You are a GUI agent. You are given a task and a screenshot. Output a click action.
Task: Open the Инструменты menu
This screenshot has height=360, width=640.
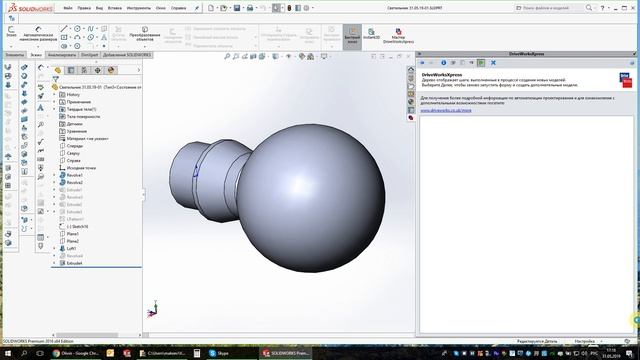(138, 8)
